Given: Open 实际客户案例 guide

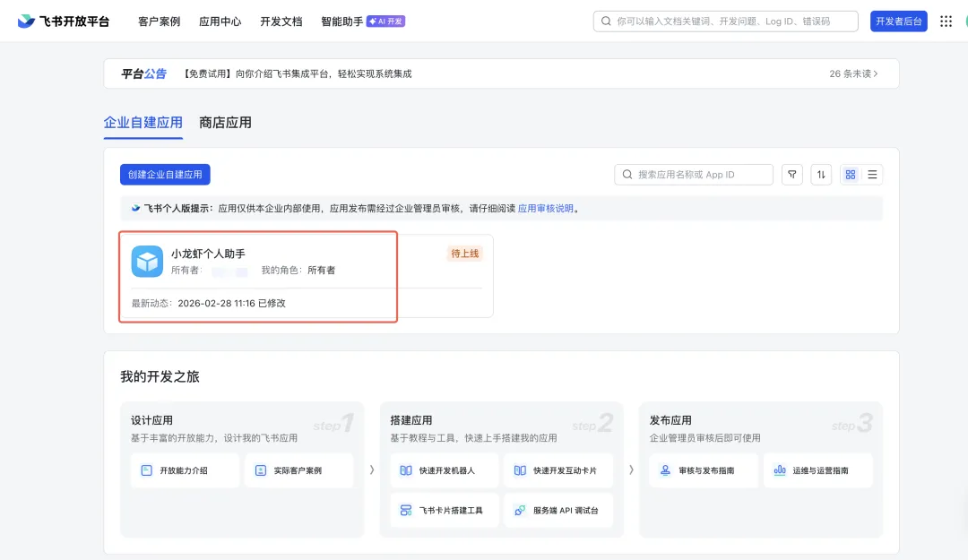Looking at the screenshot, I should [x=298, y=470].
